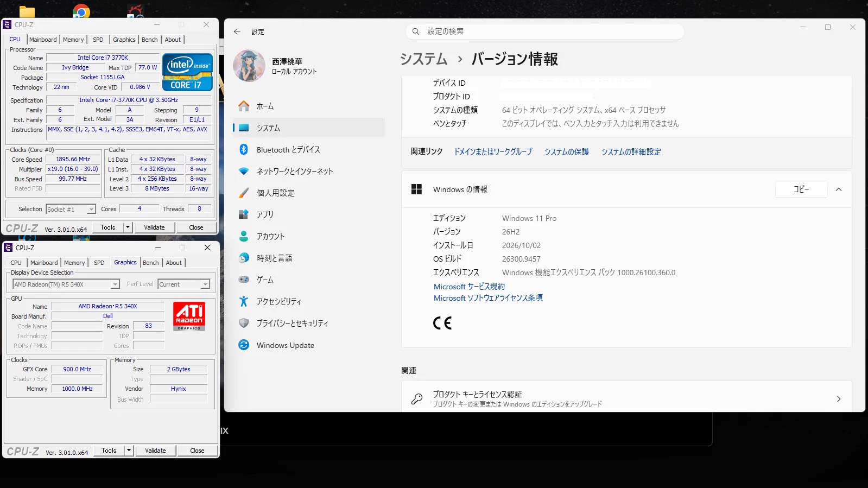Click the user account avatar picture
Viewport: 868px width, 488px height.
[x=249, y=66]
